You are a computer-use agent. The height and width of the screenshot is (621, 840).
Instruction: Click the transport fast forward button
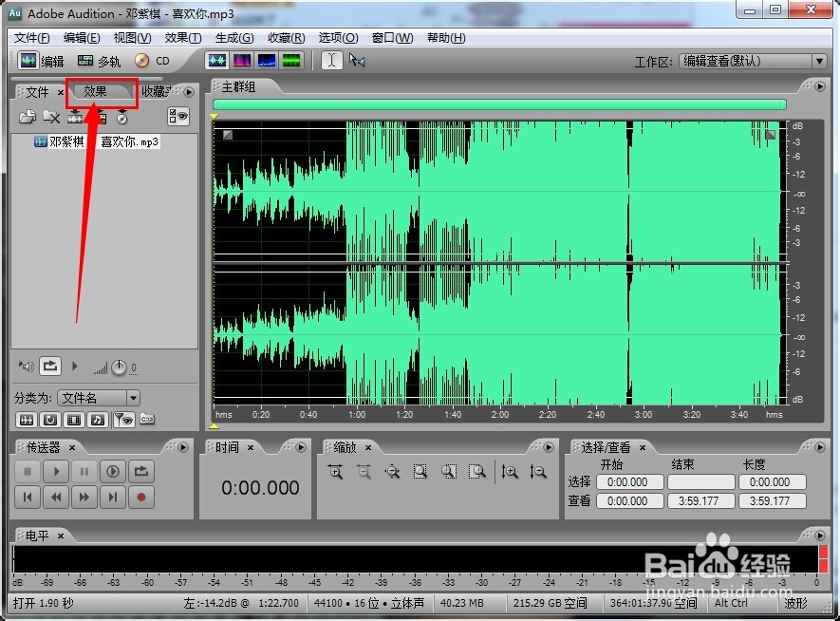84,498
